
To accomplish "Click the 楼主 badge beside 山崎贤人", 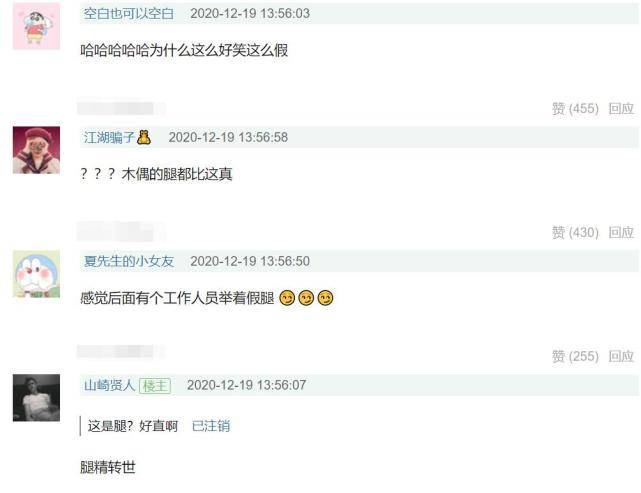I will (155, 385).
